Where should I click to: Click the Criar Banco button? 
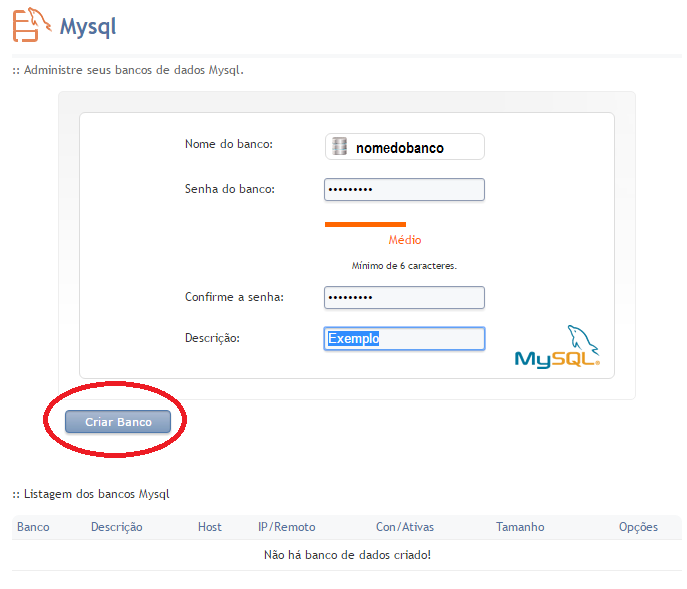coord(118,422)
